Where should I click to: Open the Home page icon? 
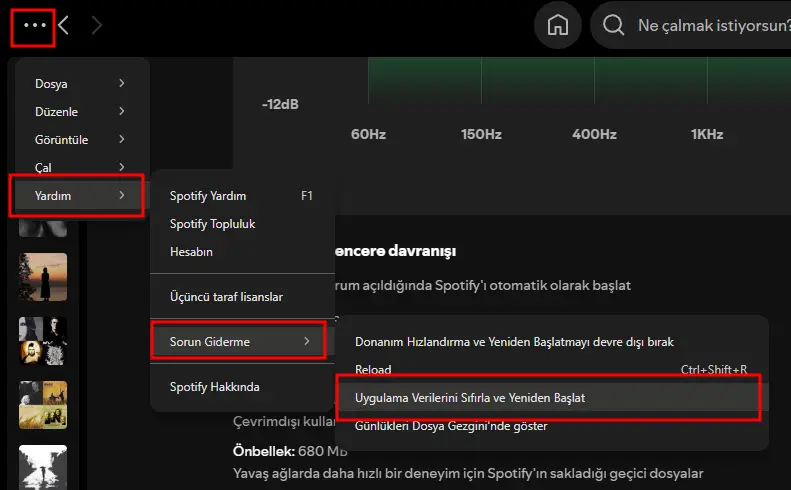point(557,25)
